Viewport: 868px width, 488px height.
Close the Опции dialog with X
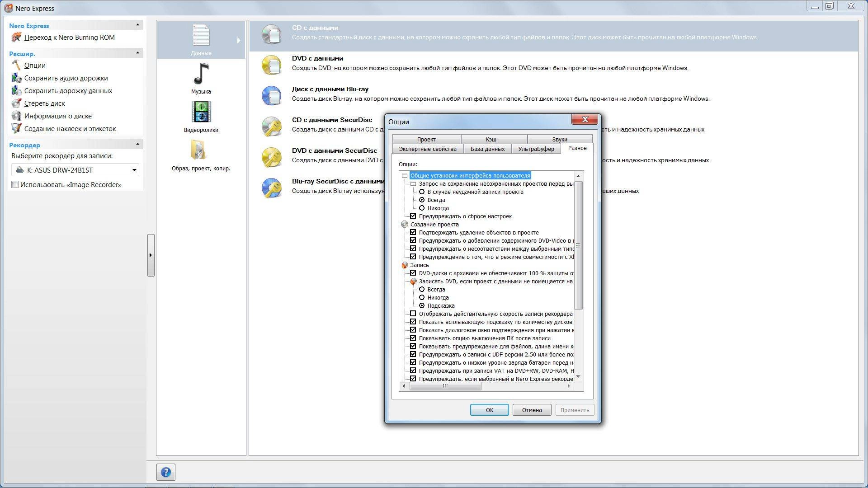(585, 119)
